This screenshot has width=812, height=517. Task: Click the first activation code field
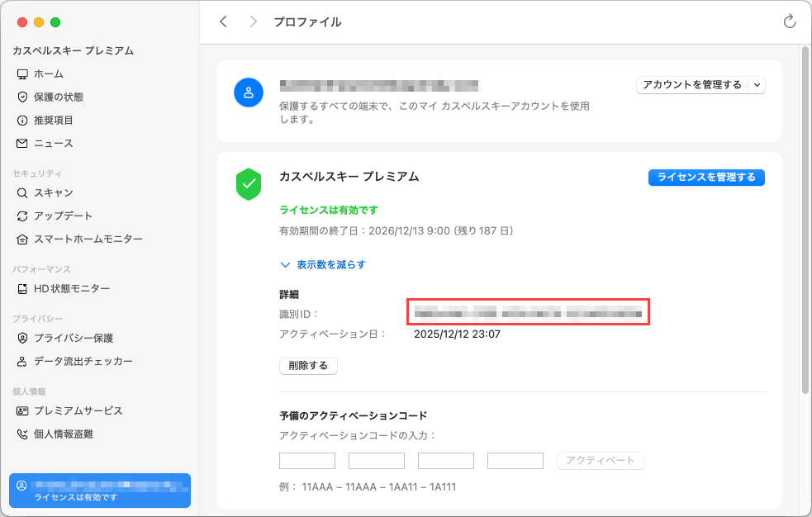[307, 461]
